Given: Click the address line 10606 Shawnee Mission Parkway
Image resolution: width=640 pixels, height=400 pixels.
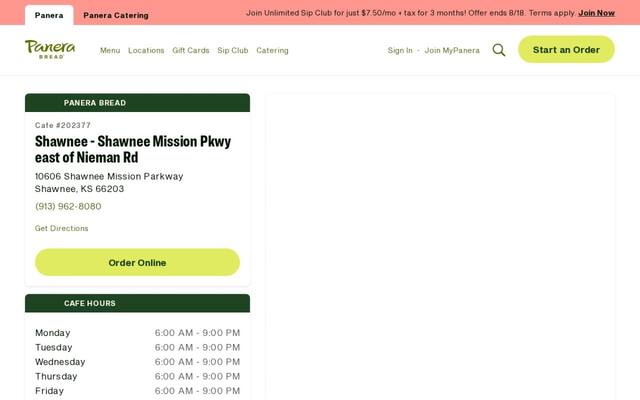Looking at the screenshot, I should (x=109, y=176).
